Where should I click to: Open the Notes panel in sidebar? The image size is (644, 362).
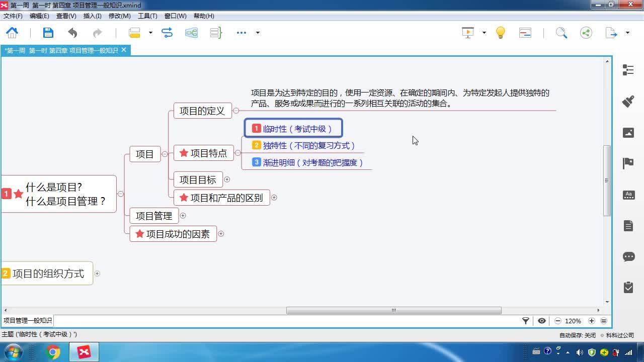coord(628,226)
